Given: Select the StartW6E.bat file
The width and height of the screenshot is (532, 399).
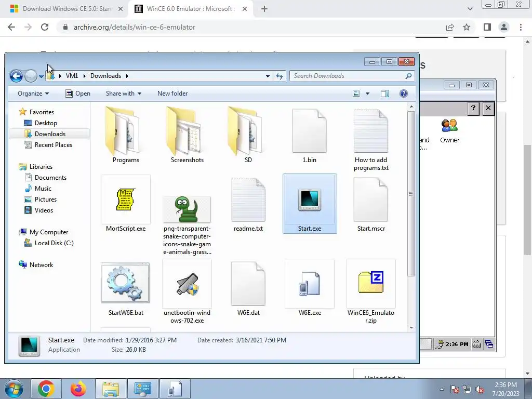Looking at the screenshot, I should pyautogui.click(x=126, y=289).
